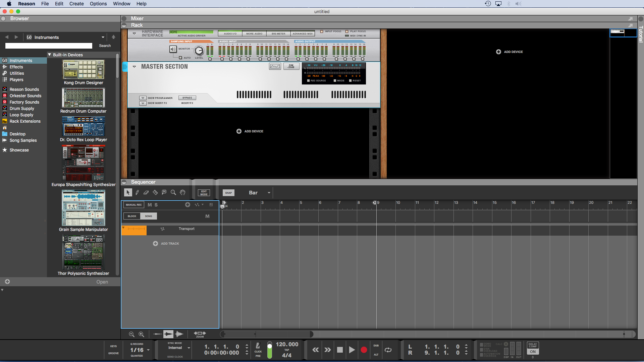This screenshot has width=644, height=362.
Task: Toggle Delay Comp ON button
Action: tap(533, 352)
